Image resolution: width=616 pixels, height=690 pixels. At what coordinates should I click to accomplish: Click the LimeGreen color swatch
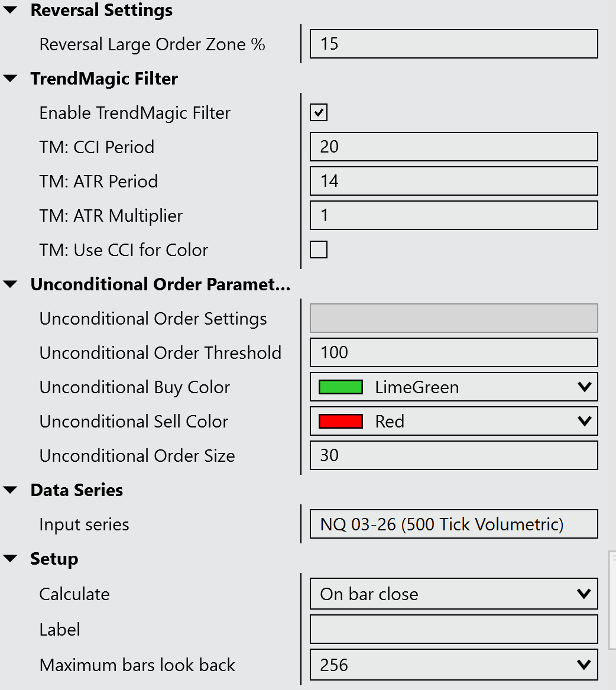tap(341, 387)
